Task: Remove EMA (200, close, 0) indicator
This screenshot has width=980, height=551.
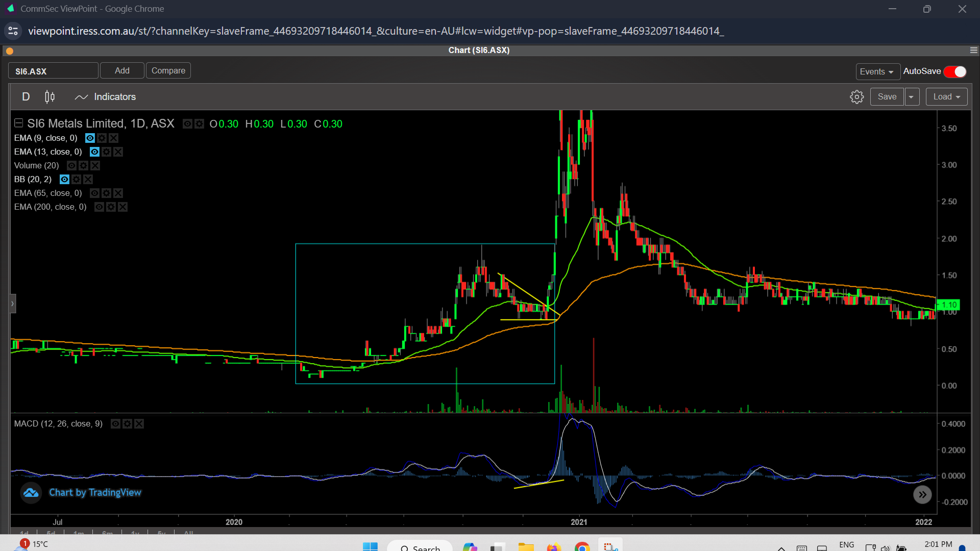Action: [122, 207]
